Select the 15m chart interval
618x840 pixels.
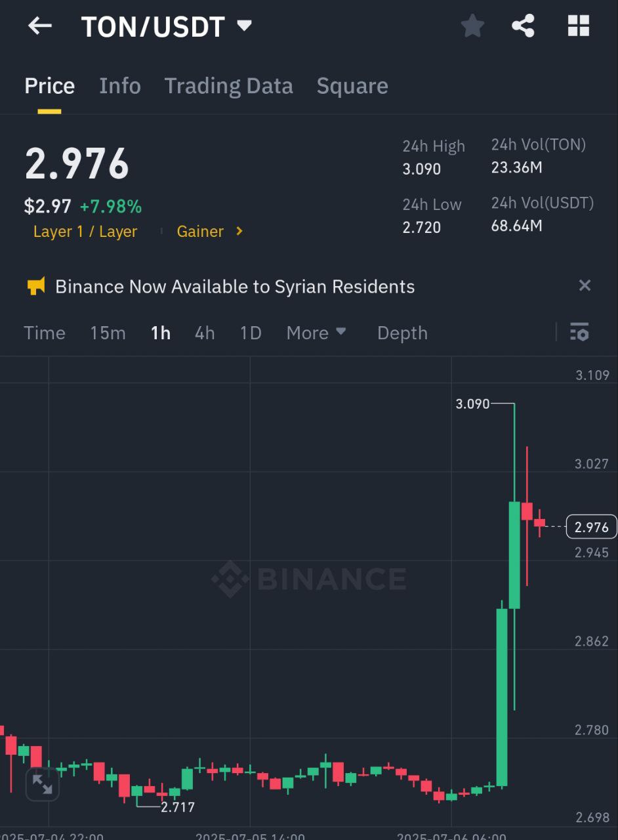108,333
